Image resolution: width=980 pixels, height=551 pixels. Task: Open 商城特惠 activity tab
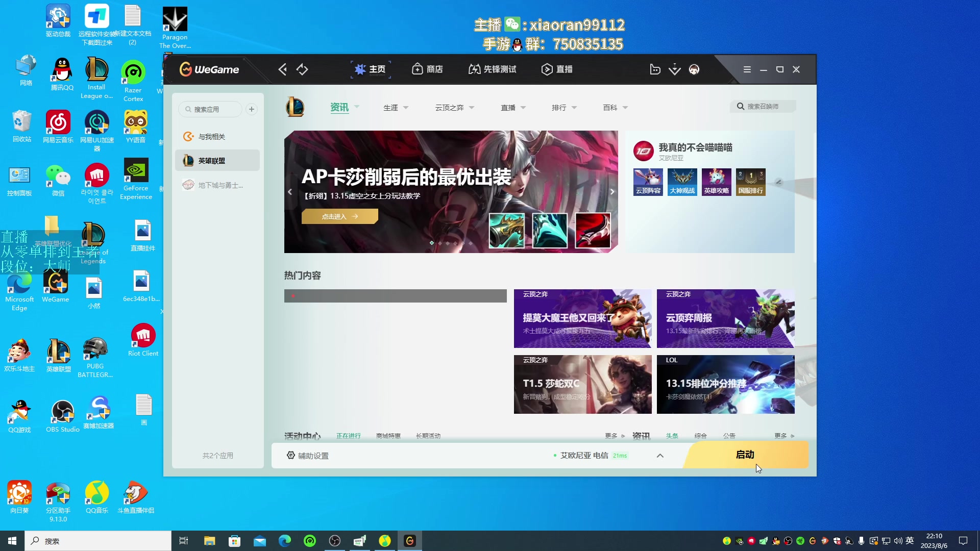388,436
